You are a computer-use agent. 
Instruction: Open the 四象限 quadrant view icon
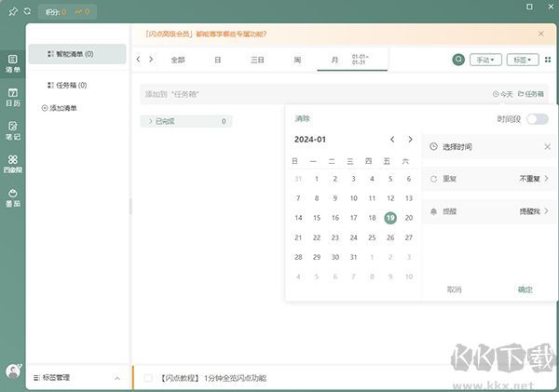tap(13, 163)
